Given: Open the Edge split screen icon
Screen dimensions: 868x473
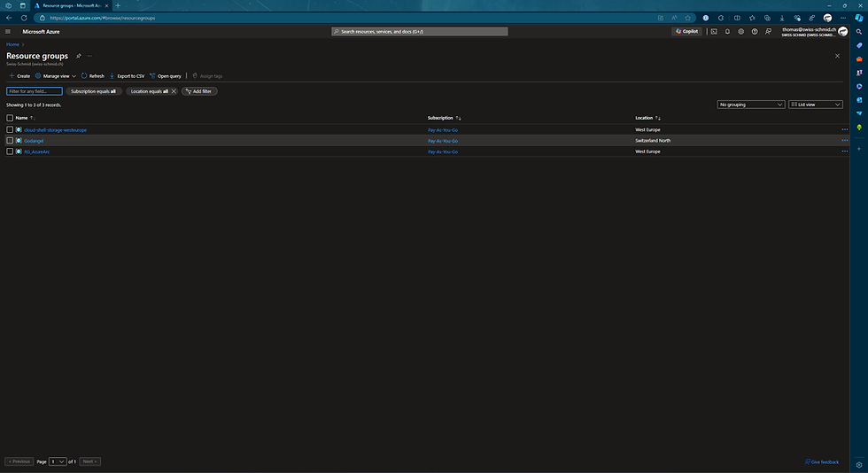Looking at the screenshot, I should pos(737,18).
